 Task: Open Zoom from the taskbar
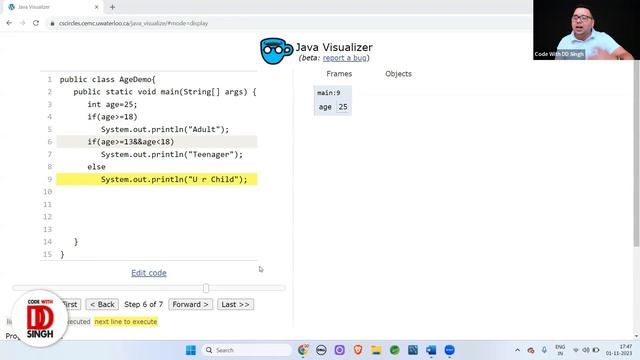[449, 350]
